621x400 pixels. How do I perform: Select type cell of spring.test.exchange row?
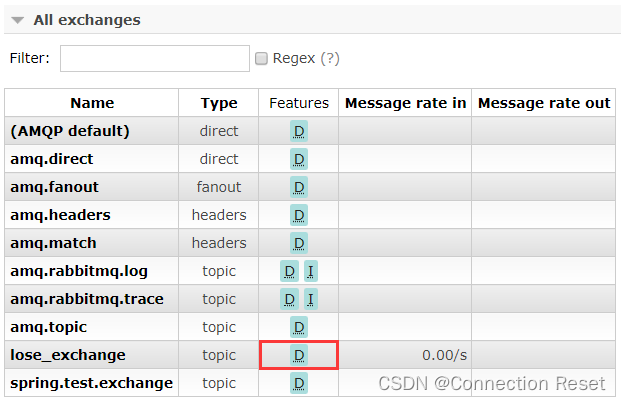click(x=219, y=383)
